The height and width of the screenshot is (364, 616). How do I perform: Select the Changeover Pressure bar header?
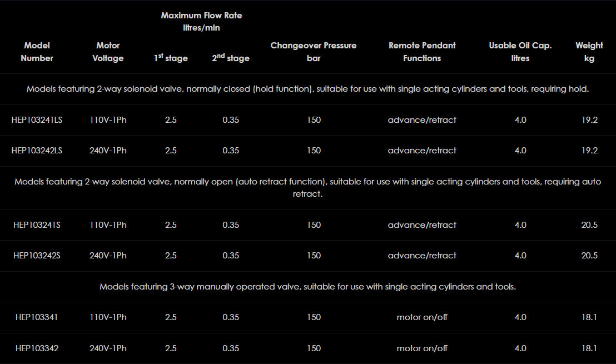tap(314, 52)
